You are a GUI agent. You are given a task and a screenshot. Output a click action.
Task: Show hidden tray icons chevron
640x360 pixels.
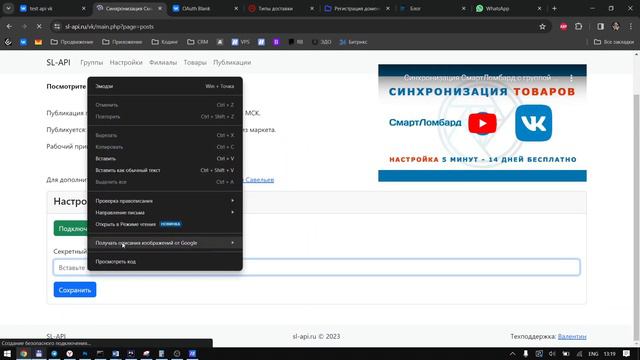513,354
